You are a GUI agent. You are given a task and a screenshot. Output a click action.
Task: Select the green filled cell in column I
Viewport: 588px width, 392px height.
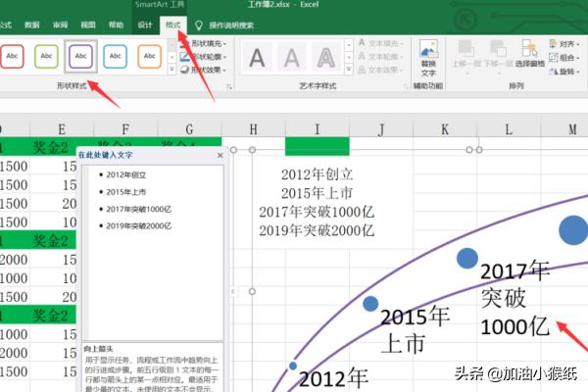318,146
